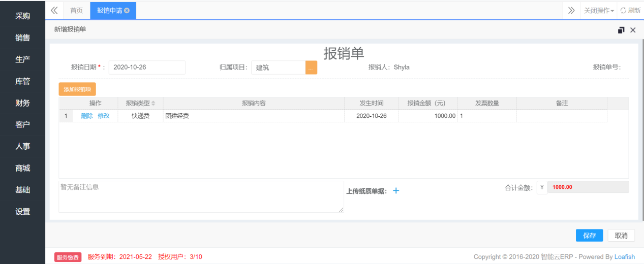The width and height of the screenshot is (644, 264).
Task: Click the 备注 column header
Action: [562, 103]
